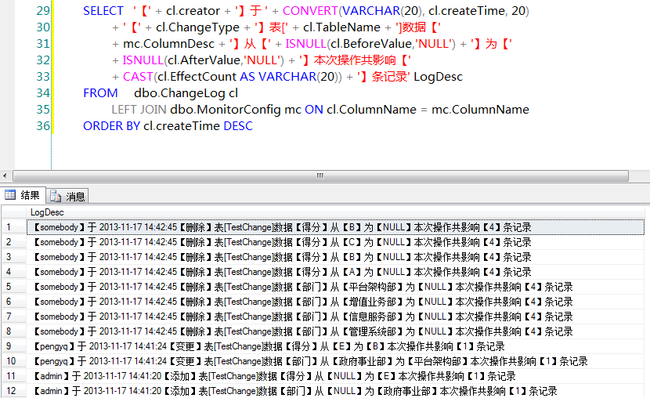
Task: Click dbo.ChangeLog on line 34
Action: 179,93
